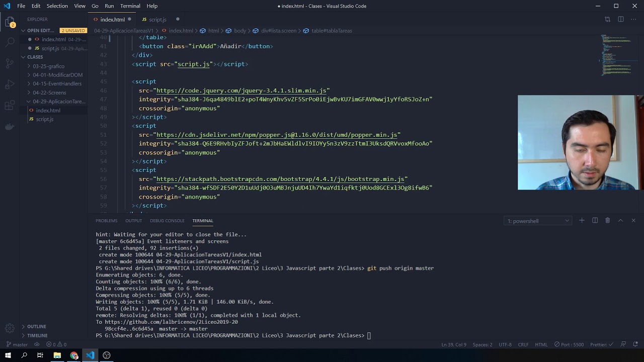Click the Spaces: 2 indentation setting
Viewport: 644px width, 362px height.
[x=482, y=345]
